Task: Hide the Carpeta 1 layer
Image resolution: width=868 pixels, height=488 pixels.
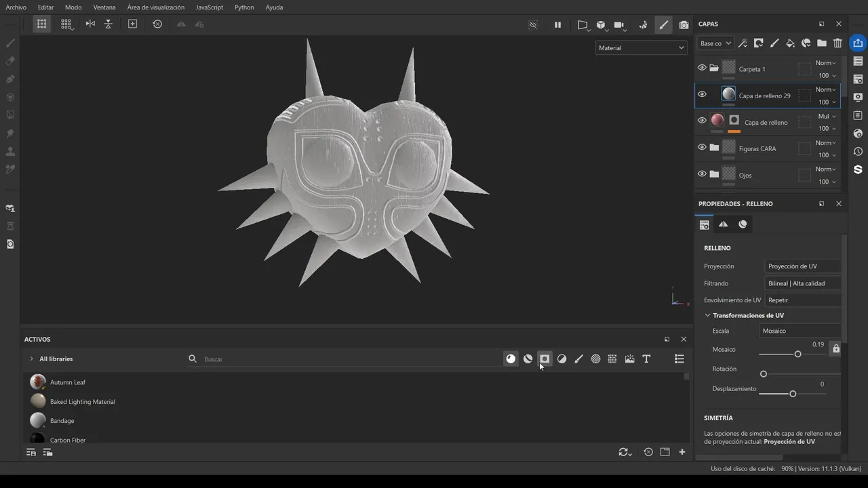Action: tap(702, 68)
